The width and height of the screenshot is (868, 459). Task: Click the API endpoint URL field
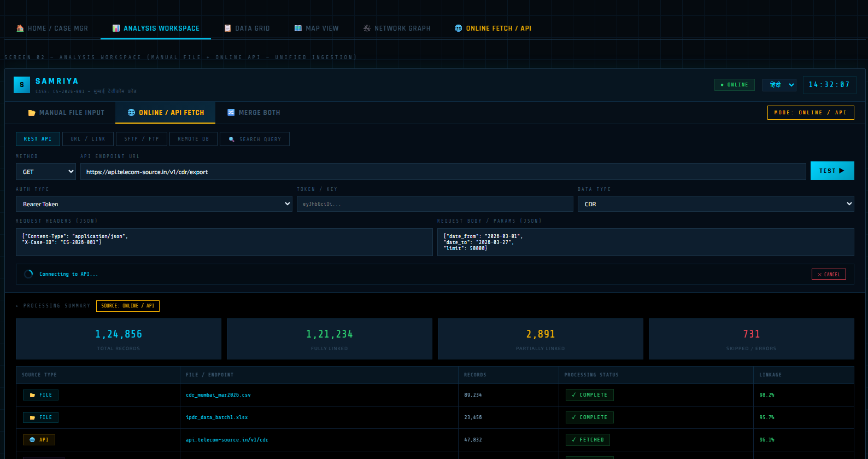pos(443,172)
